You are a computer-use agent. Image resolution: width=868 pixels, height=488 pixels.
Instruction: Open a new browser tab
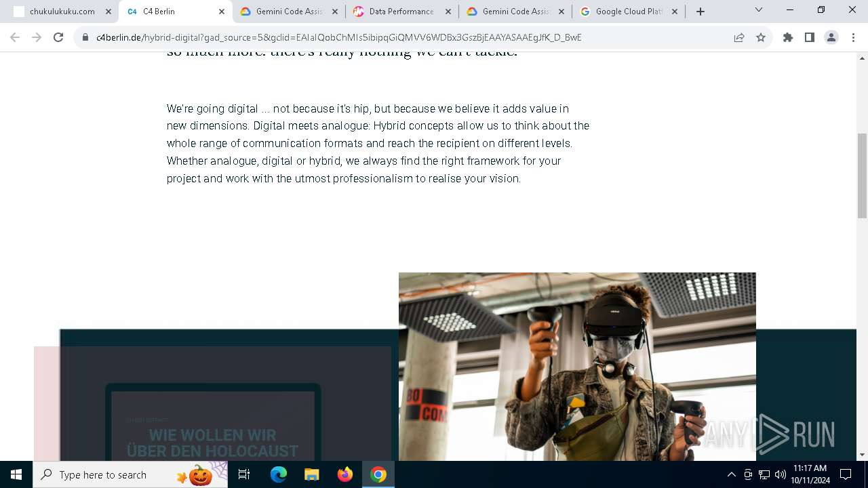(x=701, y=12)
